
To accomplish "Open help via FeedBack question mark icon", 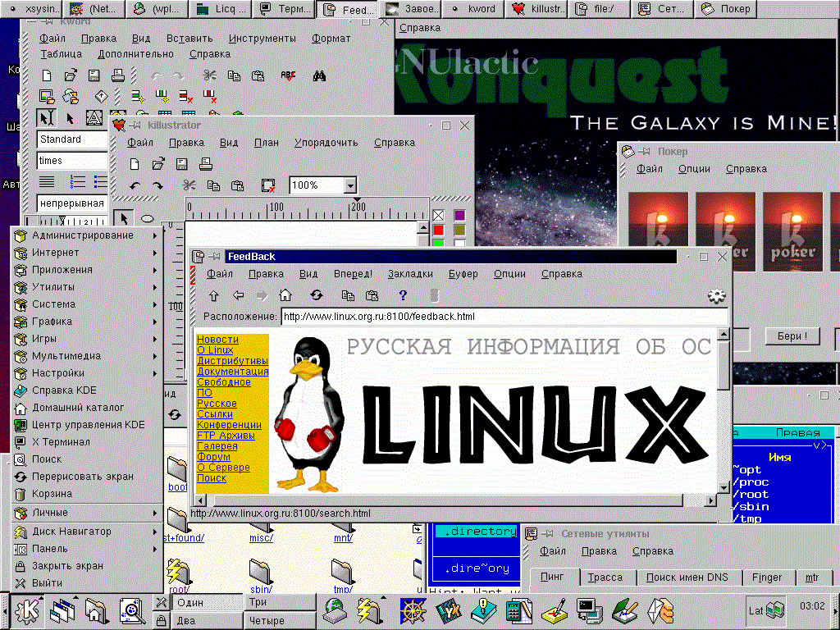I will [x=403, y=295].
